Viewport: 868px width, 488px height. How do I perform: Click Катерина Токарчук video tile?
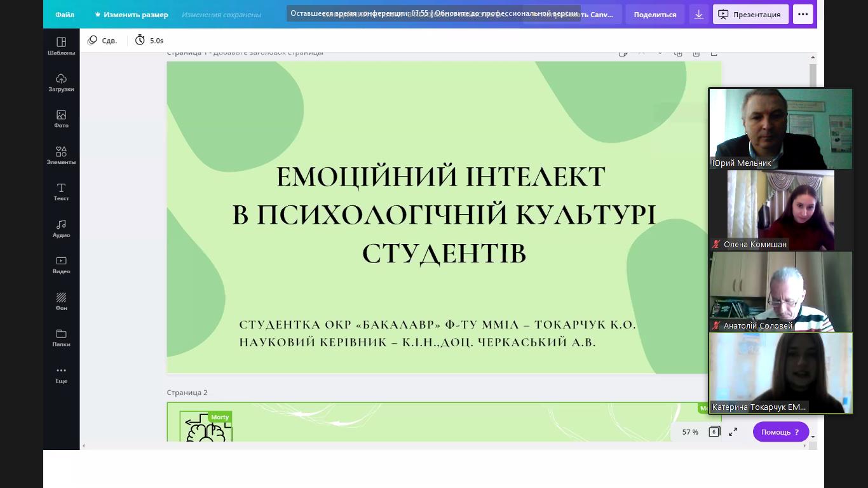coord(780,373)
